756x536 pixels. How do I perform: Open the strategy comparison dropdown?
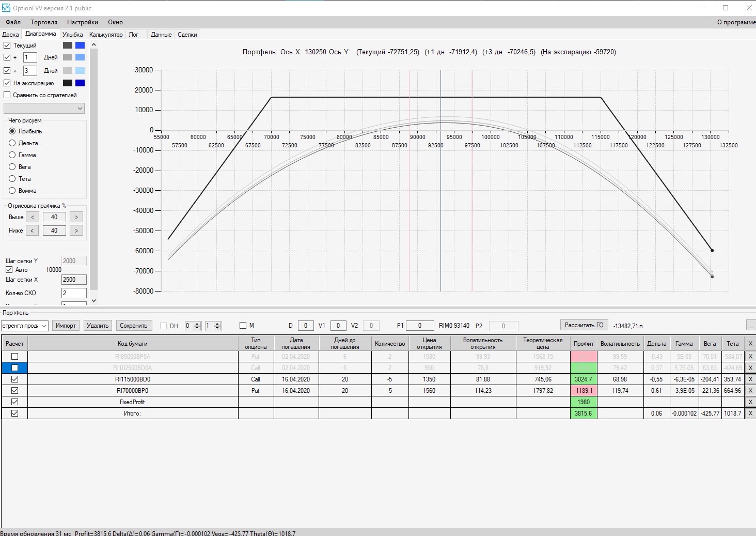(x=44, y=109)
